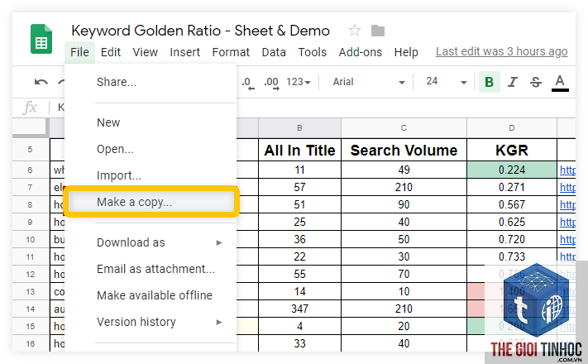Select Search Volume cell 70
Screen dimensions: 588x364
coord(404,274)
